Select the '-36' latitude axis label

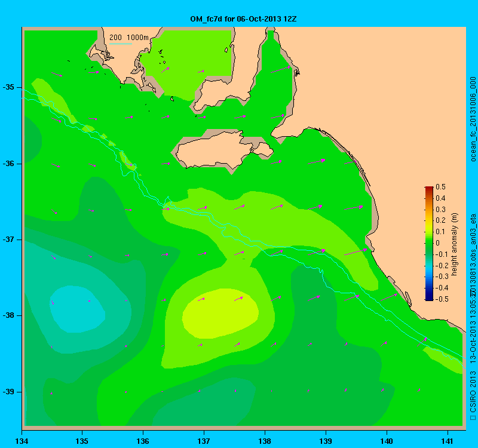click(x=8, y=164)
